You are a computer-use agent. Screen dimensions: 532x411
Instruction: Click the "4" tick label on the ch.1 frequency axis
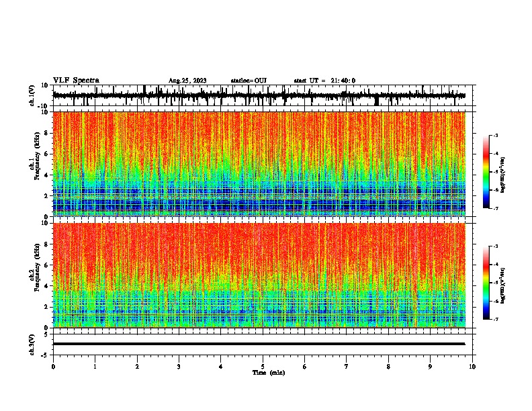point(46,175)
